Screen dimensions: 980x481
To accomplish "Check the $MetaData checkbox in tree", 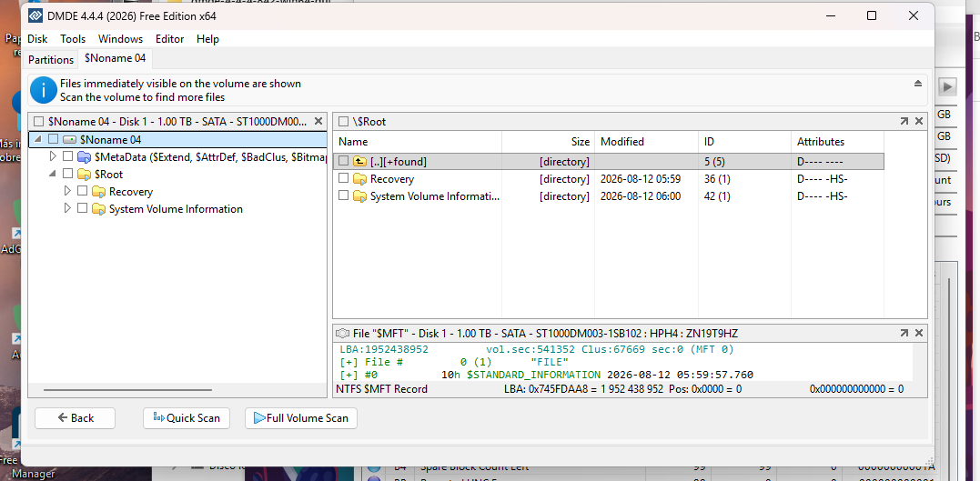I will tap(68, 156).
